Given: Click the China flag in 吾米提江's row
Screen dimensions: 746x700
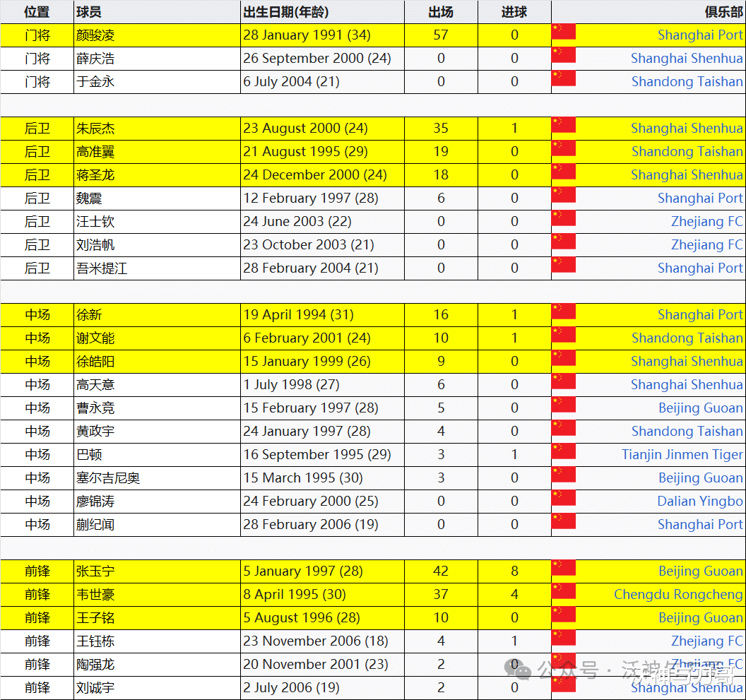Looking at the screenshot, I should click(564, 265).
